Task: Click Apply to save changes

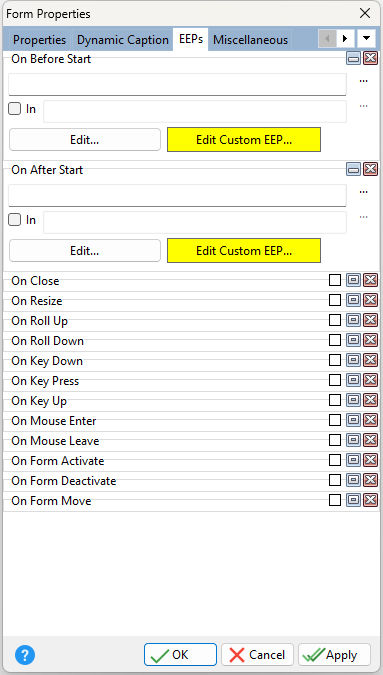Action: (334, 655)
